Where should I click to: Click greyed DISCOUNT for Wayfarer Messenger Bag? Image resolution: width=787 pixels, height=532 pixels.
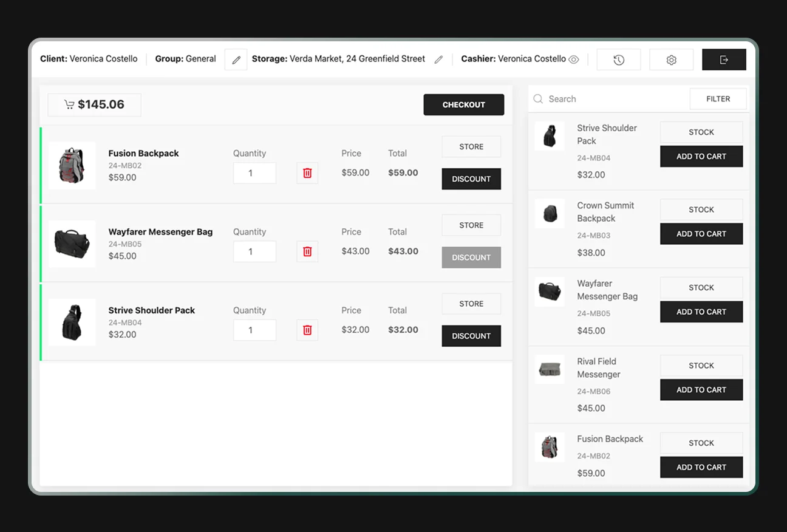(x=471, y=257)
